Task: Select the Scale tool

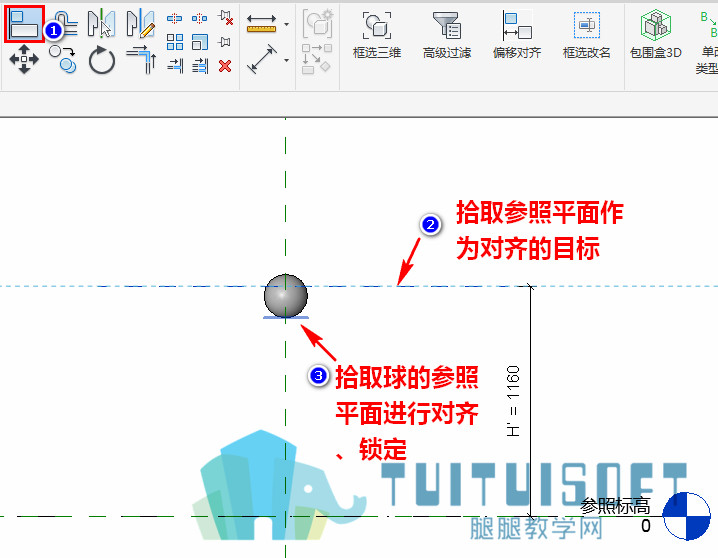Action: (x=200, y=42)
